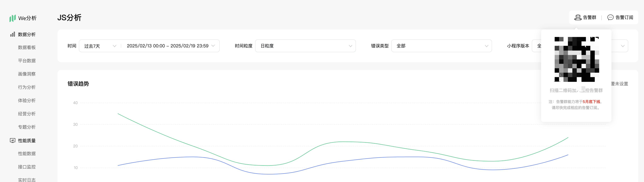The image size is (644, 182).
Task: Go to 接口监控 under 性能质量
Action: click(x=27, y=167)
